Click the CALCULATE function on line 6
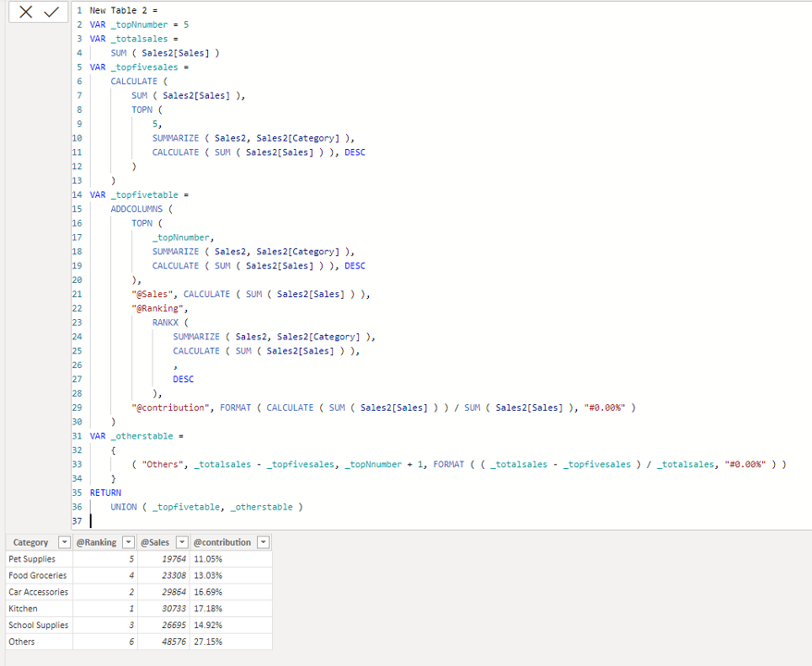The height and width of the screenshot is (666, 812). point(133,81)
